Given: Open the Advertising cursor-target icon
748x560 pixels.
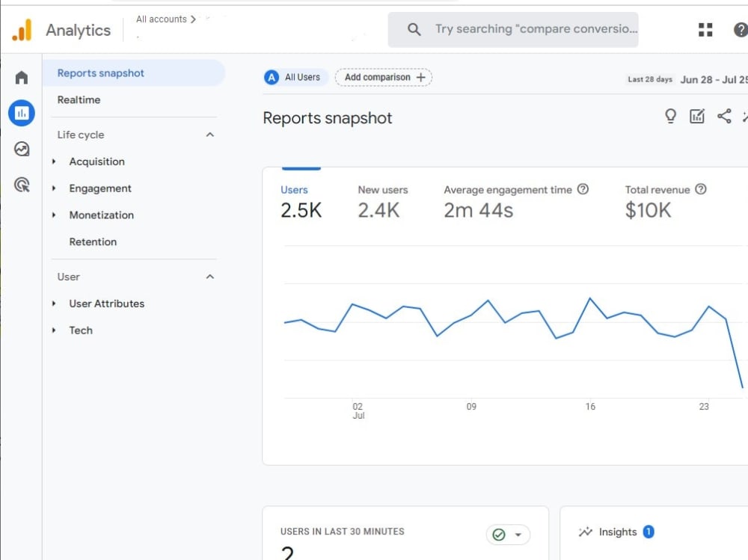Looking at the screenshot, I should [22, 185].
